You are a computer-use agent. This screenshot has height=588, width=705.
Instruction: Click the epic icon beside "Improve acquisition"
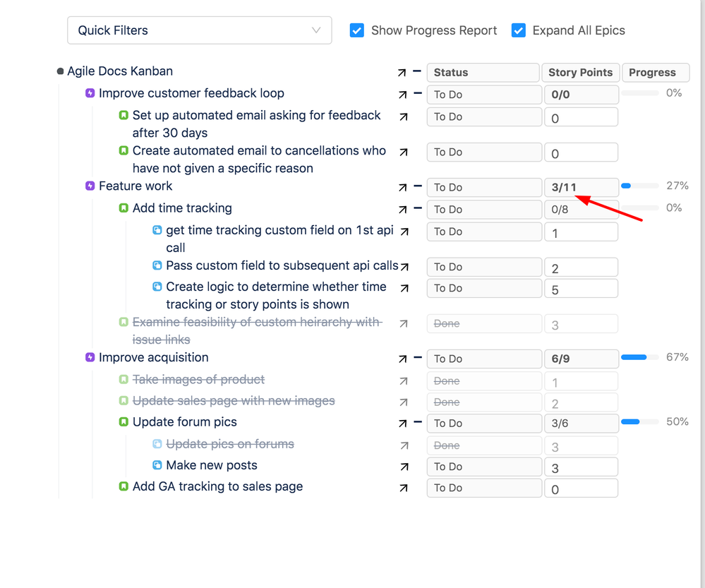pos(90,358)
